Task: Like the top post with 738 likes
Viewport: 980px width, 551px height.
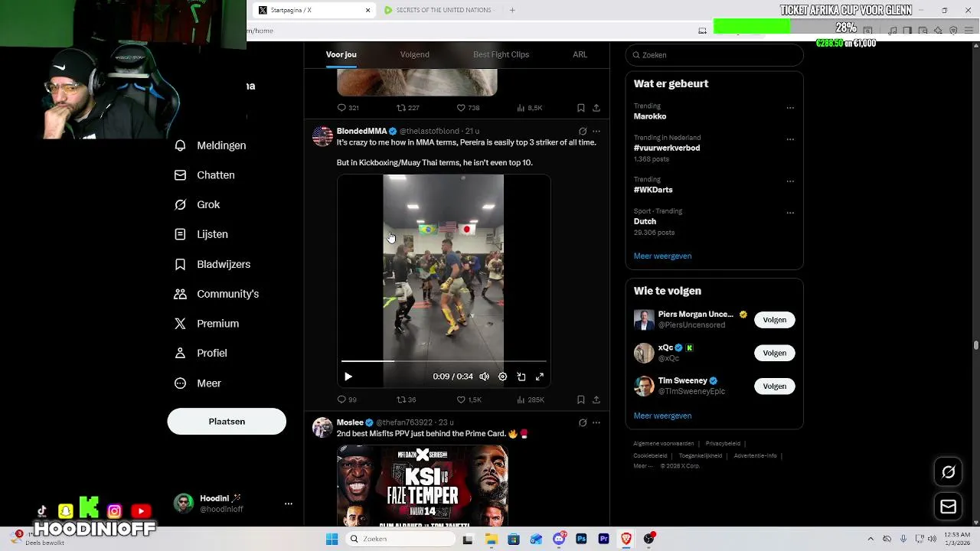Action: point(468,108)
